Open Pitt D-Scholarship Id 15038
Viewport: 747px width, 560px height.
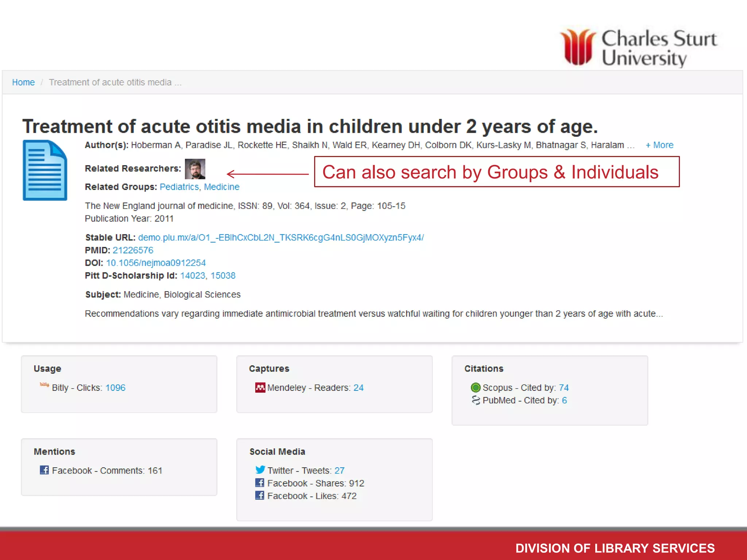click(223, 276)
